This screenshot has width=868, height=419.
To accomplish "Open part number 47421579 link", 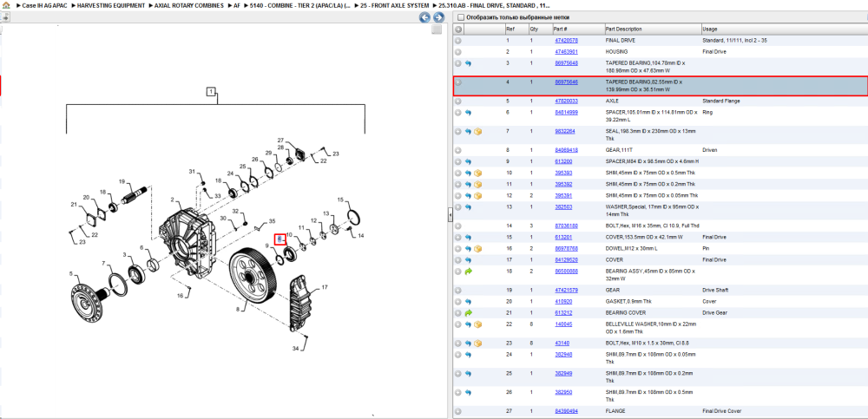I will click(x=566, y=290).
